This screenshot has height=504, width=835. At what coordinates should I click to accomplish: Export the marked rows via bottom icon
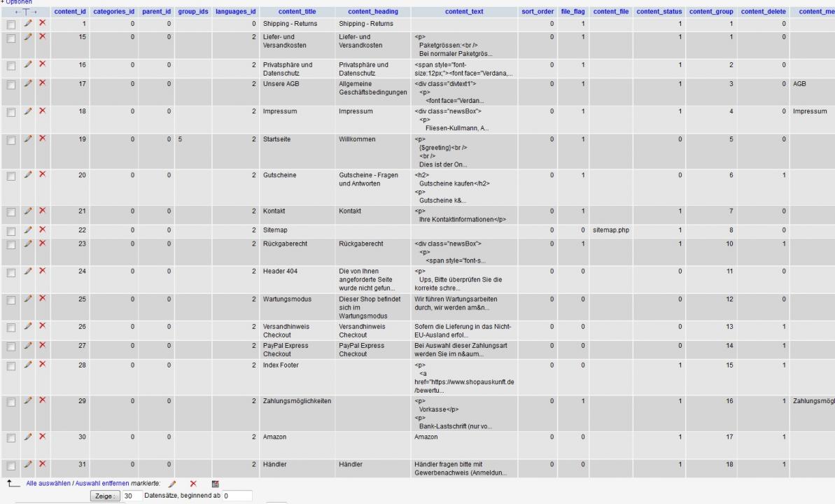(x=216, y=484)
